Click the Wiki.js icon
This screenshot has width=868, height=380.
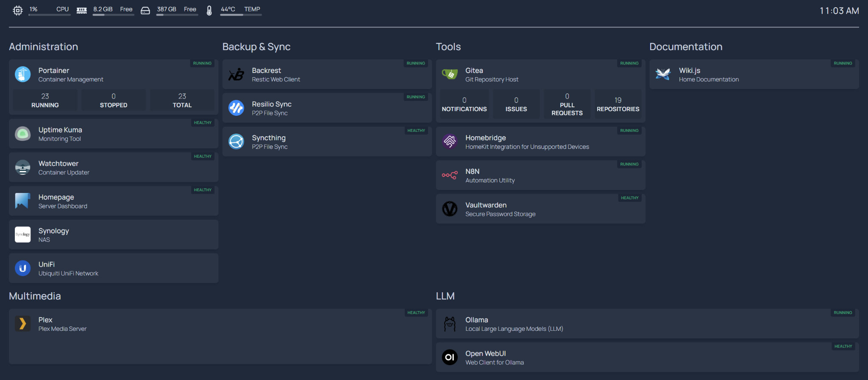(663, 74)
